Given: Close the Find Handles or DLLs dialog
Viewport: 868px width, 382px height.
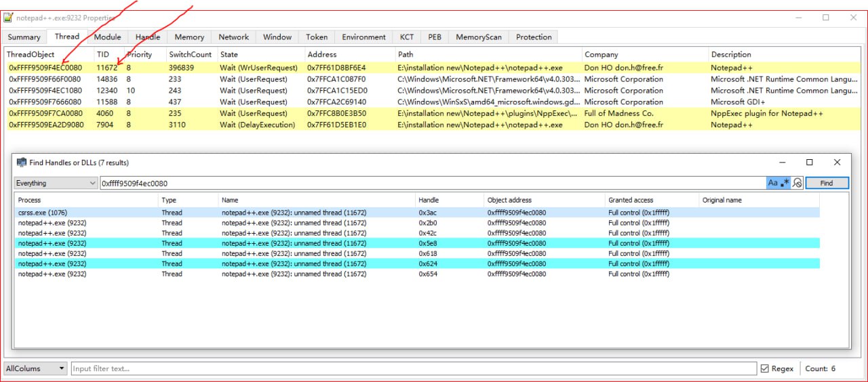Looking at the screenshot, I should 837,163.
